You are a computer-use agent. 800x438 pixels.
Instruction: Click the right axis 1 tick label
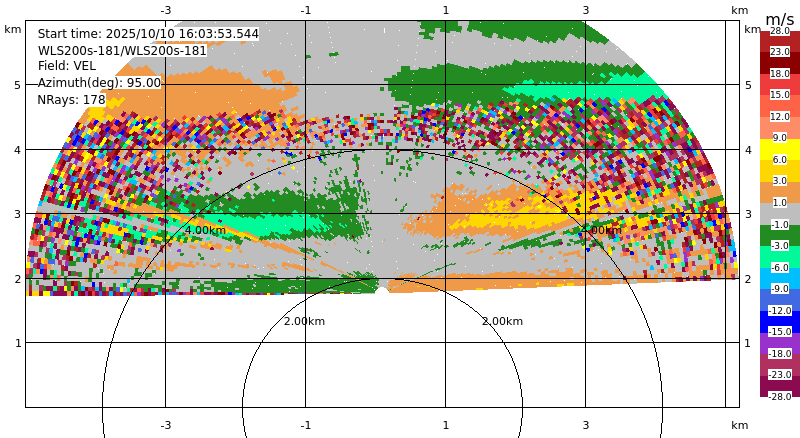coord(748,344)
